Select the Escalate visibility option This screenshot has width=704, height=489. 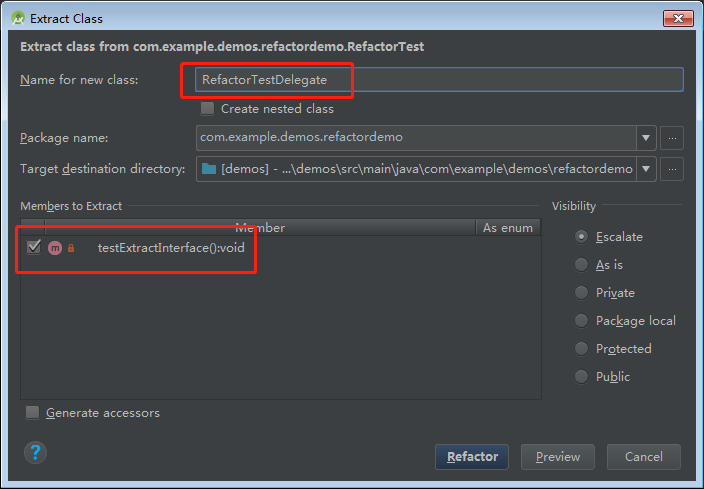point(582,237)
